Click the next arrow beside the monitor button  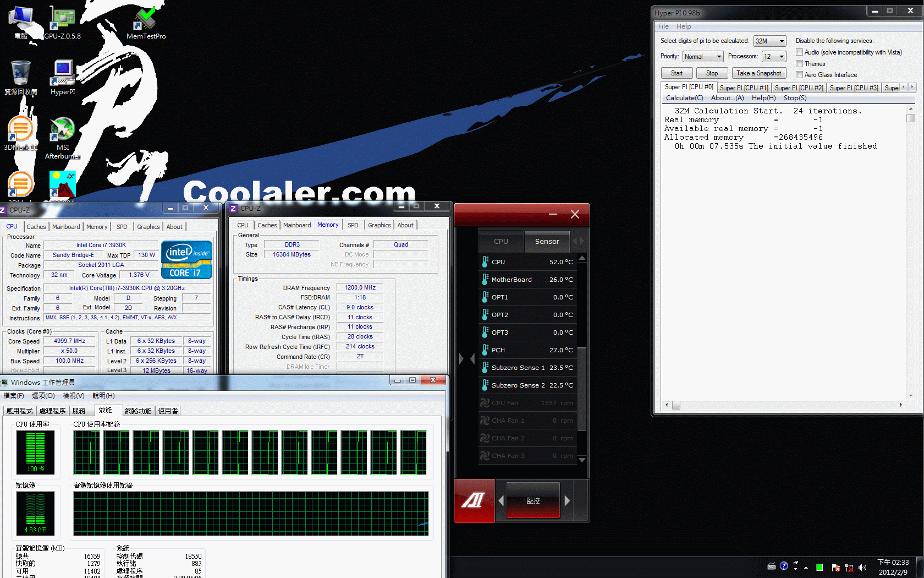tap(567, 501)
